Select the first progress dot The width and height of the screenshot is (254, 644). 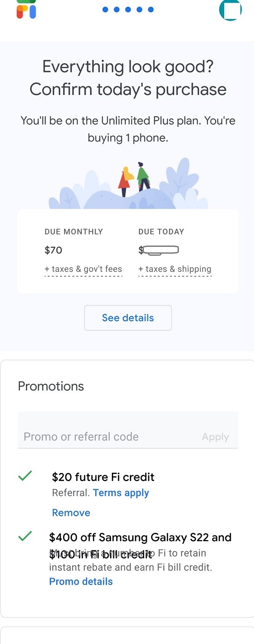point(105,9)
